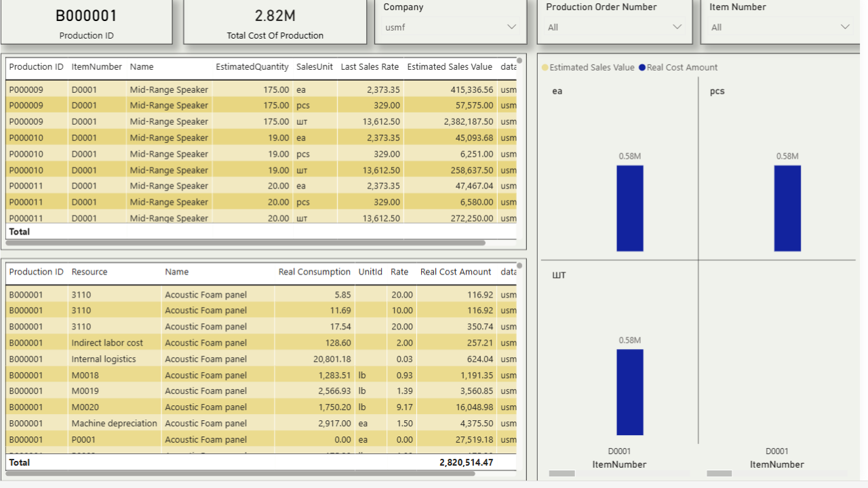Click Indirect labor cost resource cell
The height and width of the screenshot is (488, 868).
(x=107, y=343)
